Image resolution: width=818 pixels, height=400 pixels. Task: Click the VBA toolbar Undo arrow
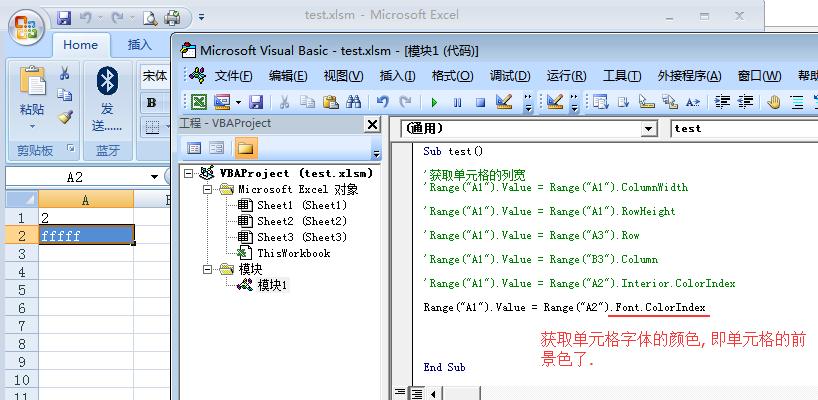click(382, 102)
